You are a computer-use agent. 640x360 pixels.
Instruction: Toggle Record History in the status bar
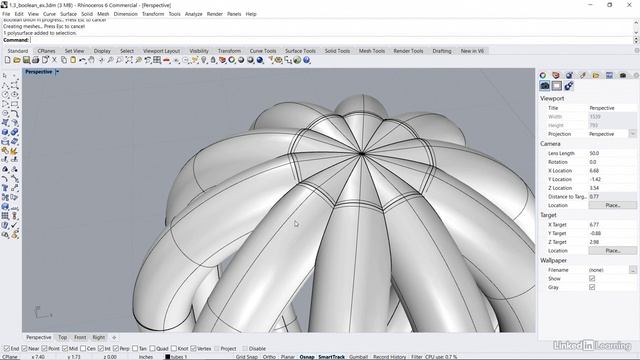(x=389, y=357)
